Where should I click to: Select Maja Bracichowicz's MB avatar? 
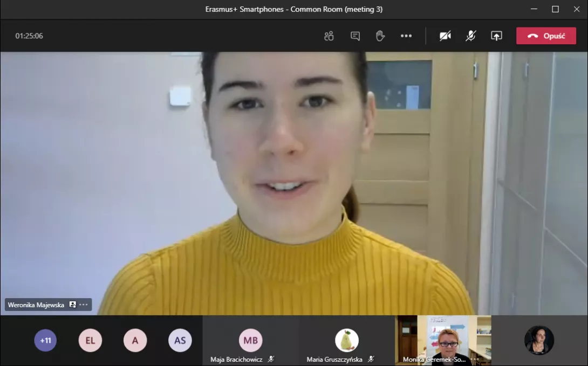pyautogui.click(x=250, y=340)
